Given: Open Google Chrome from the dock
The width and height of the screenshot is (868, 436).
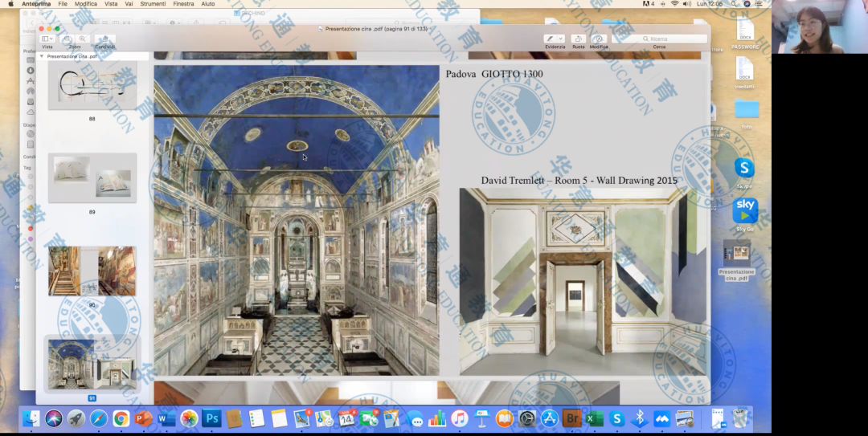Looking at the screenshot, I should coord(121,419).
